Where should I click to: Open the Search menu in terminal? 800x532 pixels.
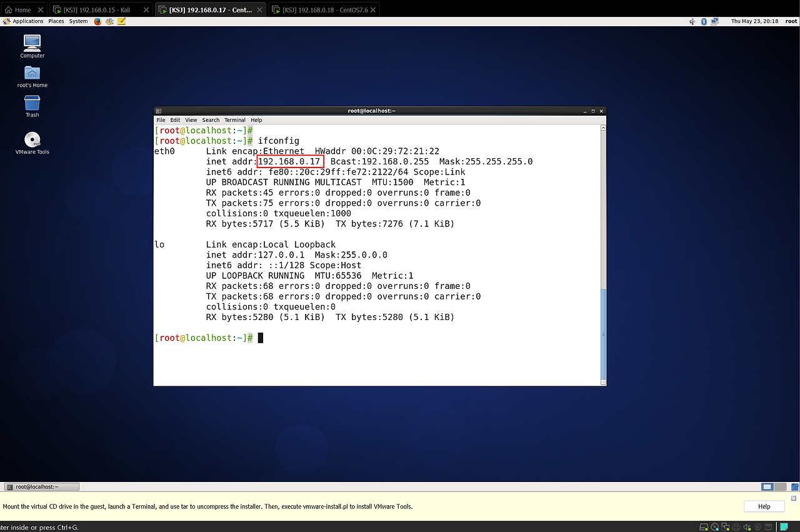pyautogui.click(x=211, y=120)
